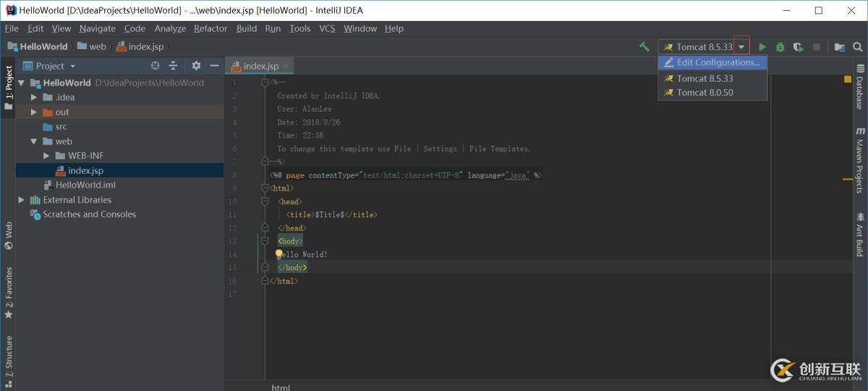868x391 pixels.
Task: Select index.jsp in project tree
Action: click(119, 170)
